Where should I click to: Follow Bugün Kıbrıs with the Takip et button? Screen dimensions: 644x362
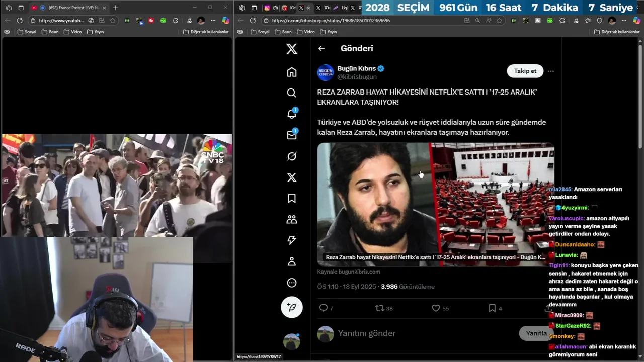pyautogui.click(x=525, y=71)
